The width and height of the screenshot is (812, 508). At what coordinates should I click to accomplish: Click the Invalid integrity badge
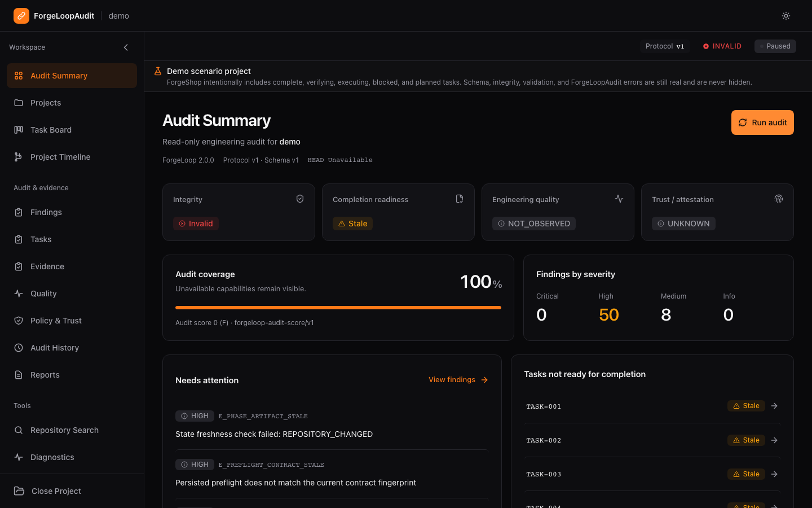point(196,224)
